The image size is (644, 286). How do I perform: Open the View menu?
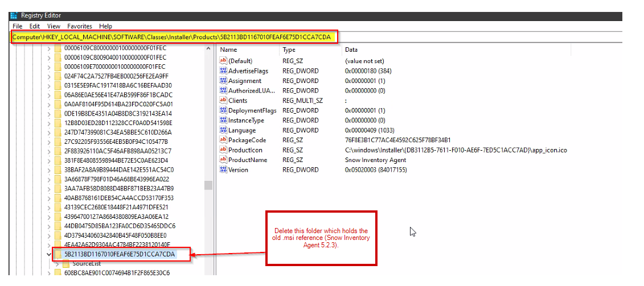coord(54,26)
